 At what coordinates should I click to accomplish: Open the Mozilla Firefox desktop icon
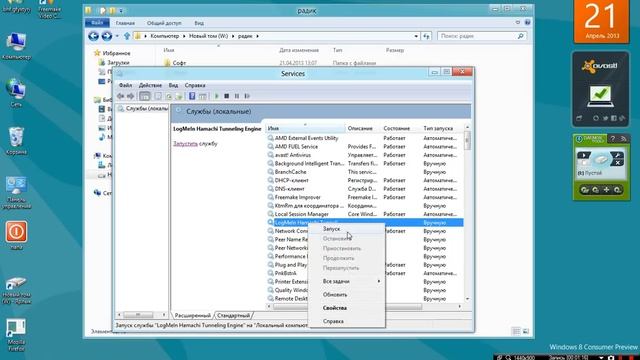[16, 335]
